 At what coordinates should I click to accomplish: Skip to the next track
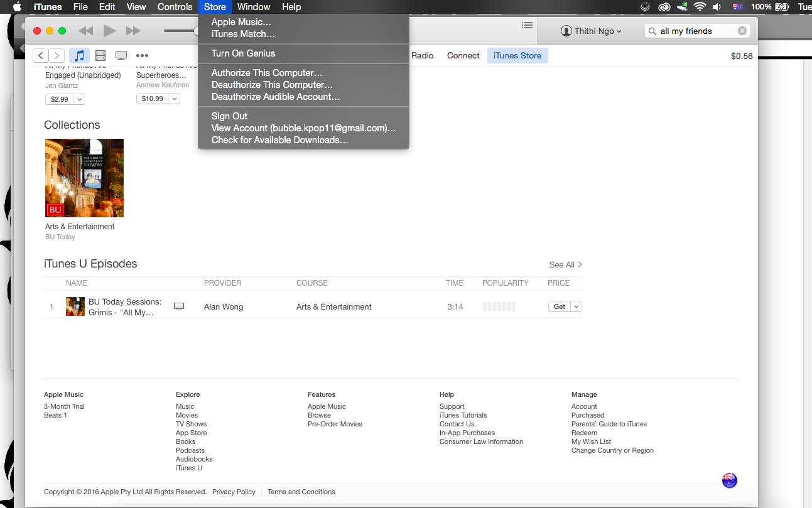(x=133, y=31)
